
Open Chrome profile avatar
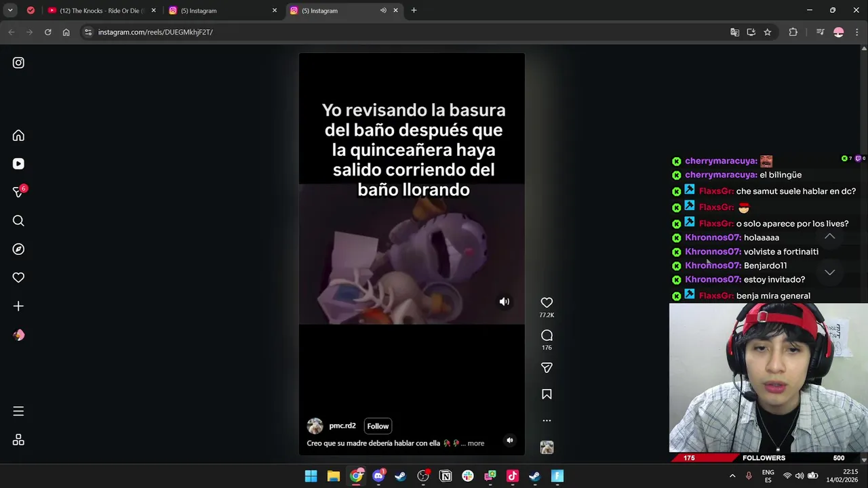pos(839,32)
